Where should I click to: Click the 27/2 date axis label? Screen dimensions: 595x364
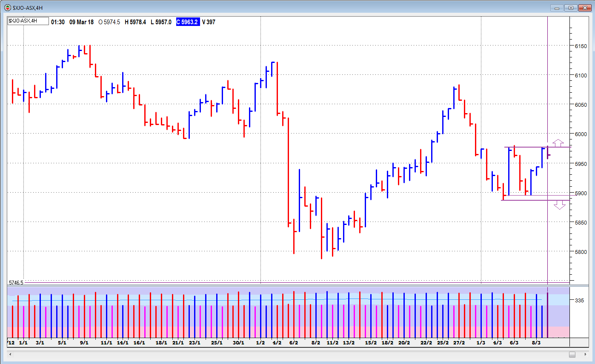459,342
